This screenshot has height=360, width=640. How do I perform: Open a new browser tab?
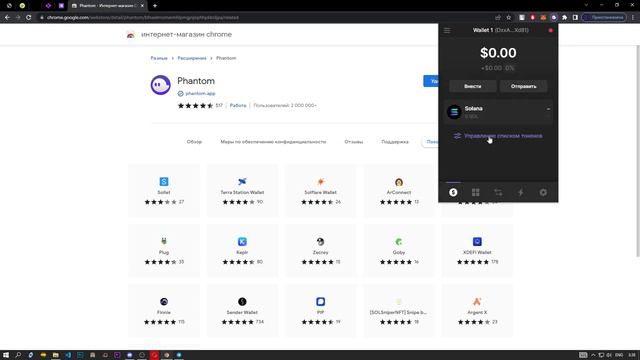[155, 6]
